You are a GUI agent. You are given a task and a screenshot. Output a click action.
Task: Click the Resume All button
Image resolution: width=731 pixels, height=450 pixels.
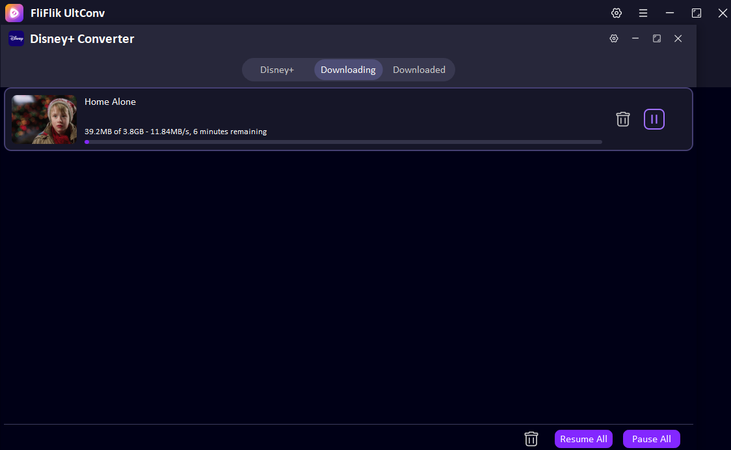tap(583, 439)
